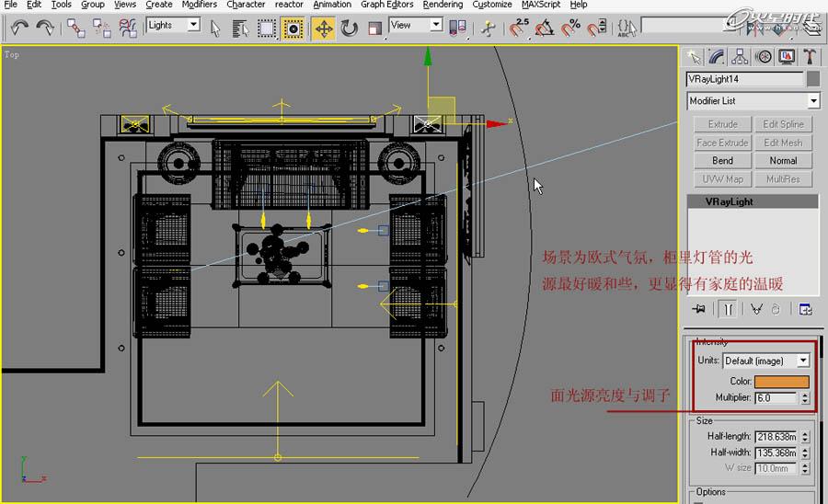This screenshot has width=828, height=504.
Task: Open the MAXScript menu
Action: 541,5
